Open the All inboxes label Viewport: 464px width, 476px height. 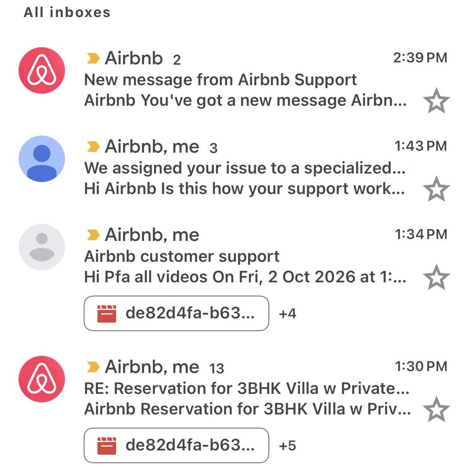67,12
